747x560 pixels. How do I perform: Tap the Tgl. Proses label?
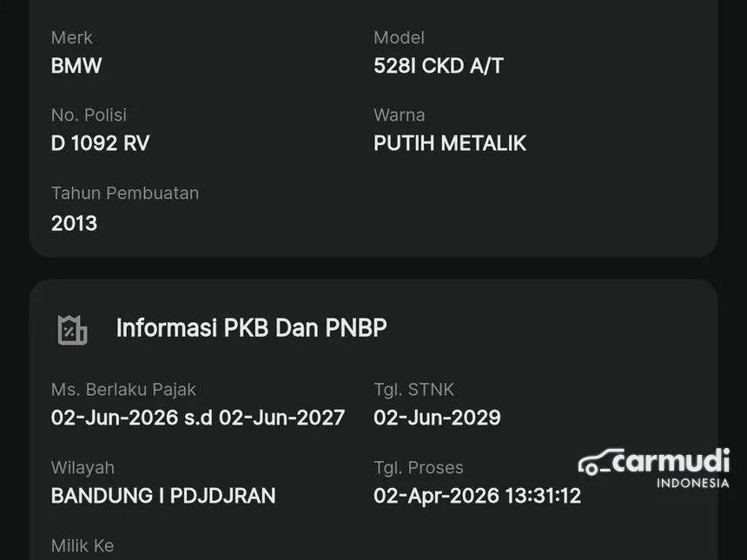[418, 467]
